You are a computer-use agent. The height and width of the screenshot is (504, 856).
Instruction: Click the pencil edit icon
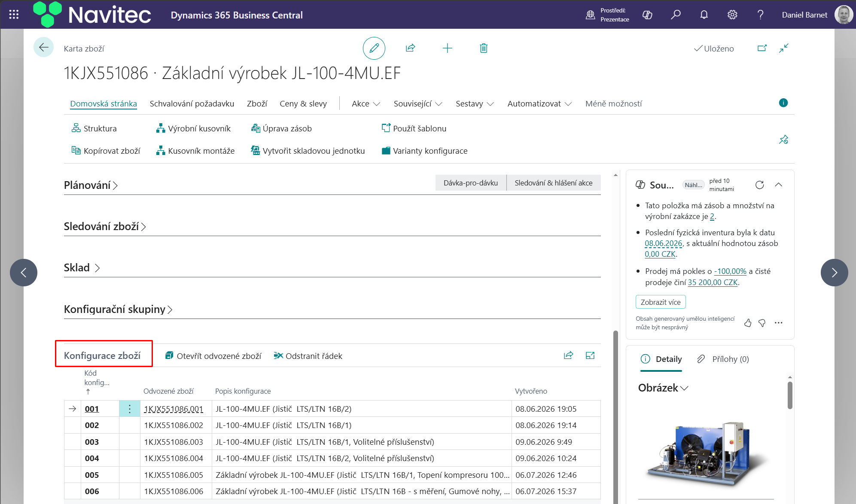click(x=374, y=48)
